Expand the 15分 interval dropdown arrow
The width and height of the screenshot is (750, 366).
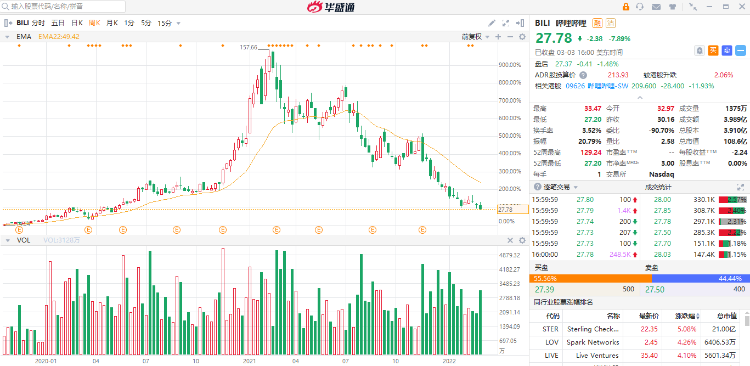click(x=178, y=23)
